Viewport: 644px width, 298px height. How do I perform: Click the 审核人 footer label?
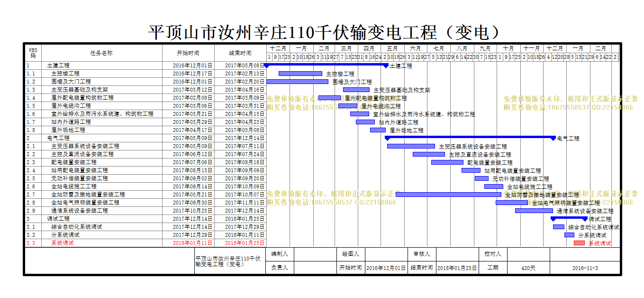pos(422,254)
